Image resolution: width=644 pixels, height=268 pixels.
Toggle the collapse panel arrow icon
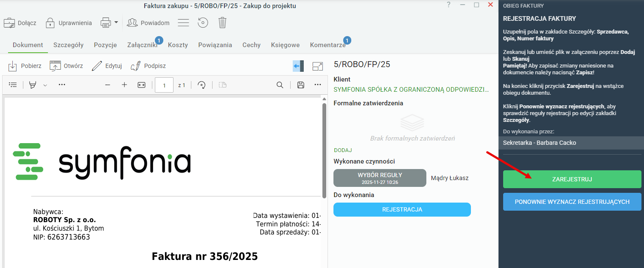298,66
